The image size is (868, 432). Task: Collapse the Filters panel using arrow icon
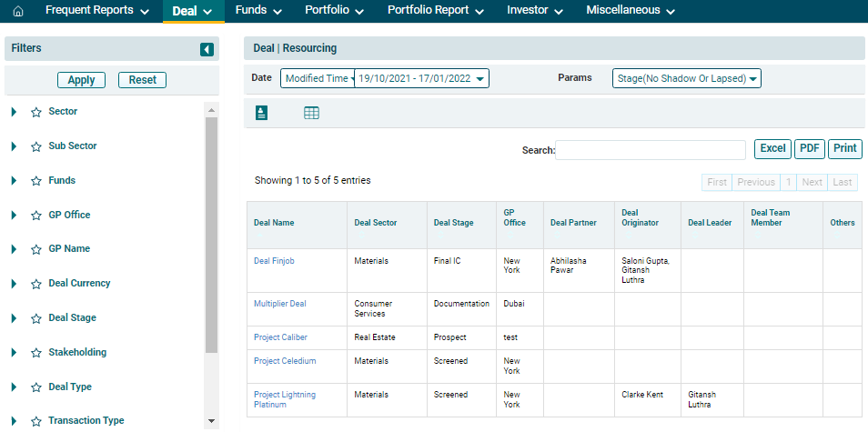point(207,49)
